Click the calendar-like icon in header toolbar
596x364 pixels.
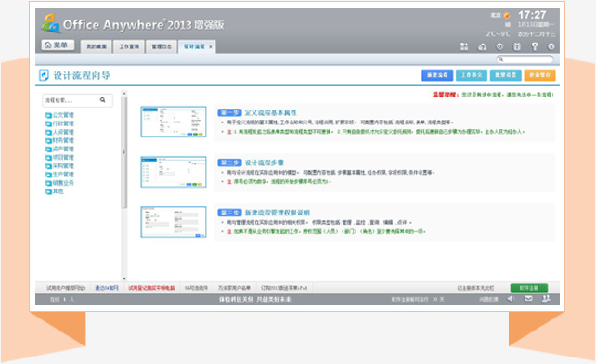(517, 46)
